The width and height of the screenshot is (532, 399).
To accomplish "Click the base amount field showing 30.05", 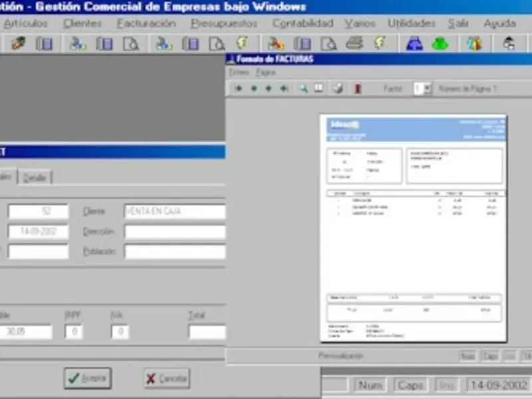I will pos(26,331).
